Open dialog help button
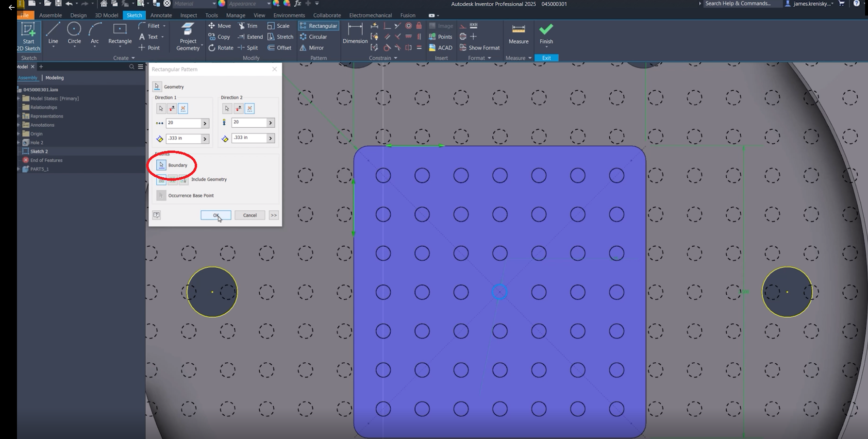Viewport: 868px width, 439px height. pyautogui.click(x=156, y=215)
